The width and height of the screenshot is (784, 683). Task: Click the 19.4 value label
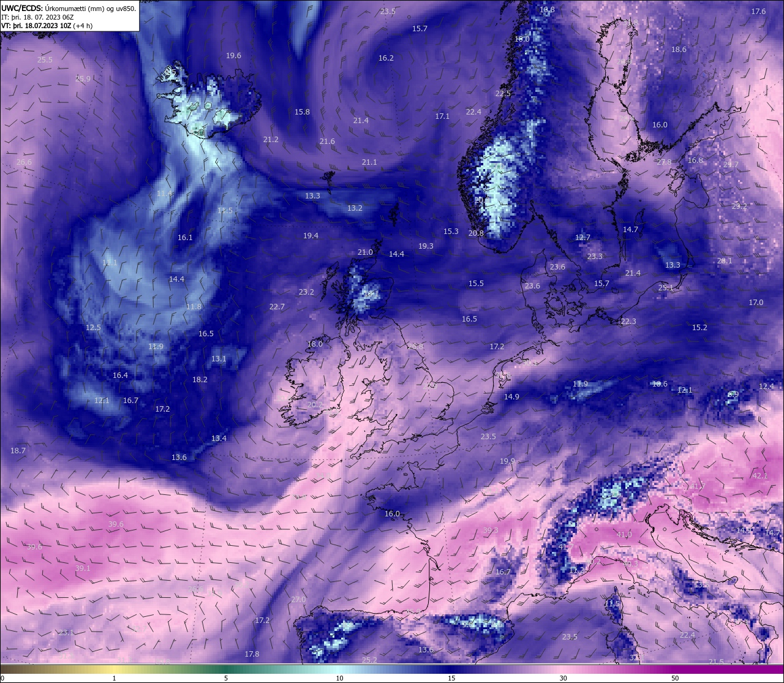[311, 236]
